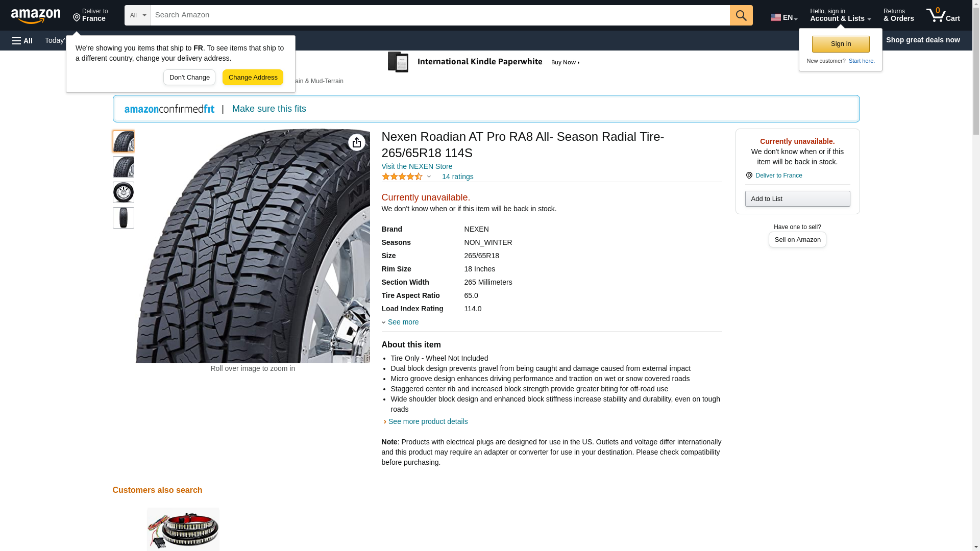Screen dimensions: 980x551
Task: Expand See more product details
Action: (x=428, y=421)
